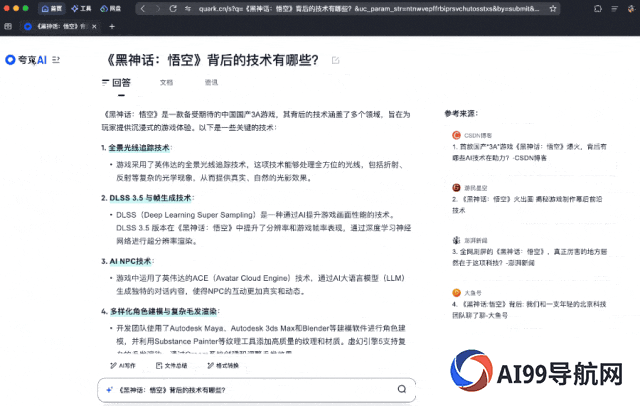
Task: Bookmark this page with the star icon
Action: click(x=553, y=9)
